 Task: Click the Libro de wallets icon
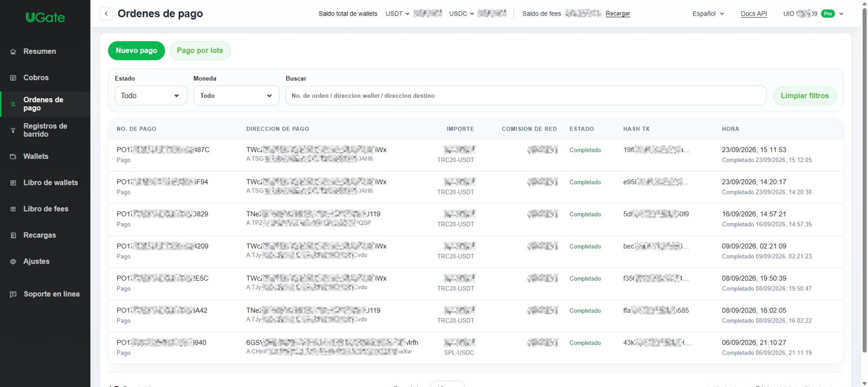pyautogui.click(x=13, y=183)
